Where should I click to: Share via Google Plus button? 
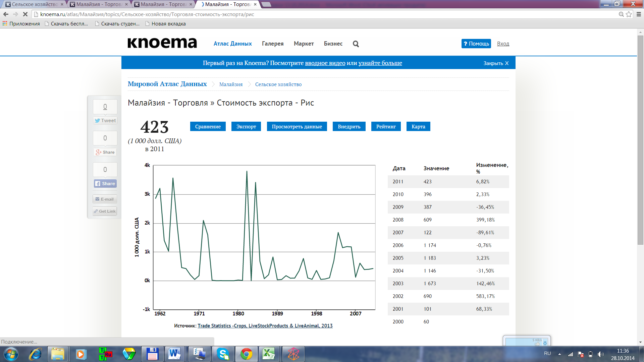(105, 152)
